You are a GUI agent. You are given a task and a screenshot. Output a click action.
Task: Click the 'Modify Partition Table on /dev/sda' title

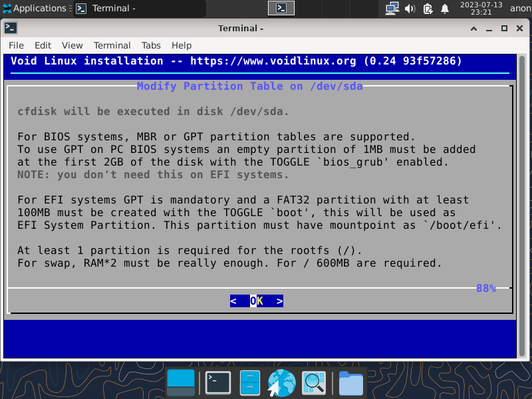click(250, 86)
